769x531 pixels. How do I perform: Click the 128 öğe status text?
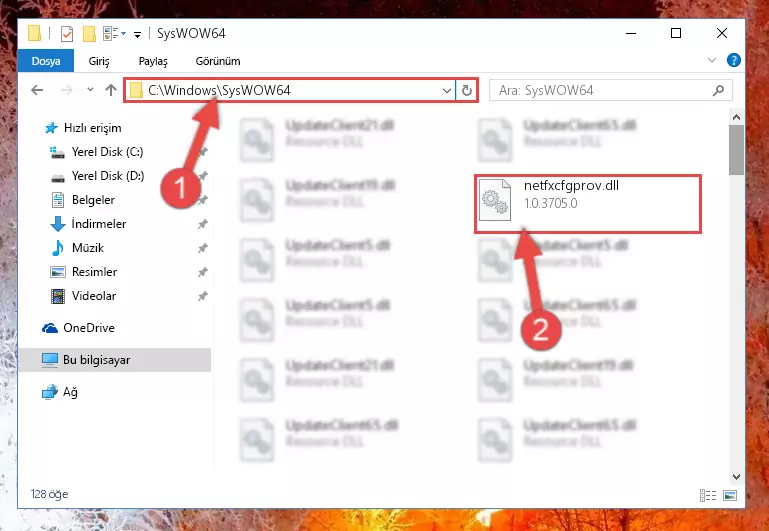[49, 494]
